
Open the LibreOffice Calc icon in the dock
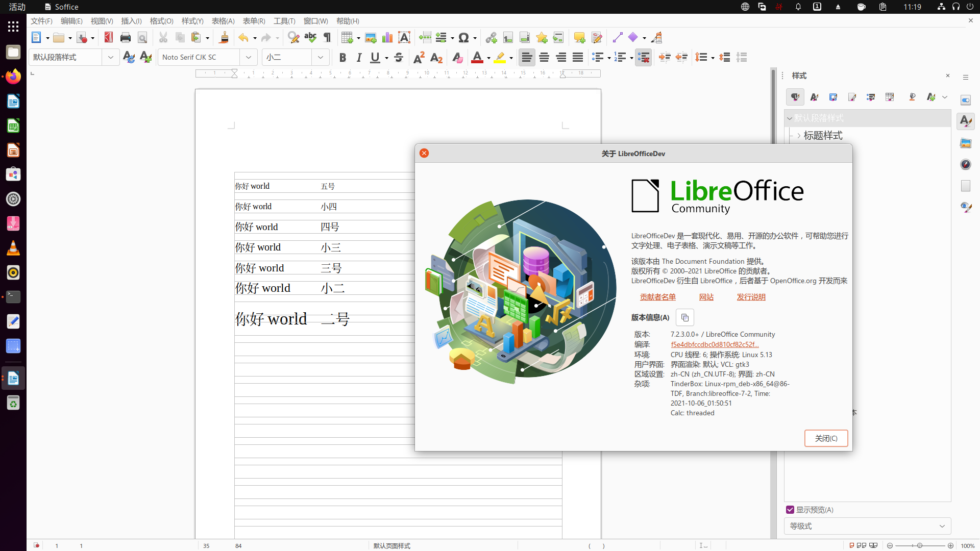(x=13, y=126)
